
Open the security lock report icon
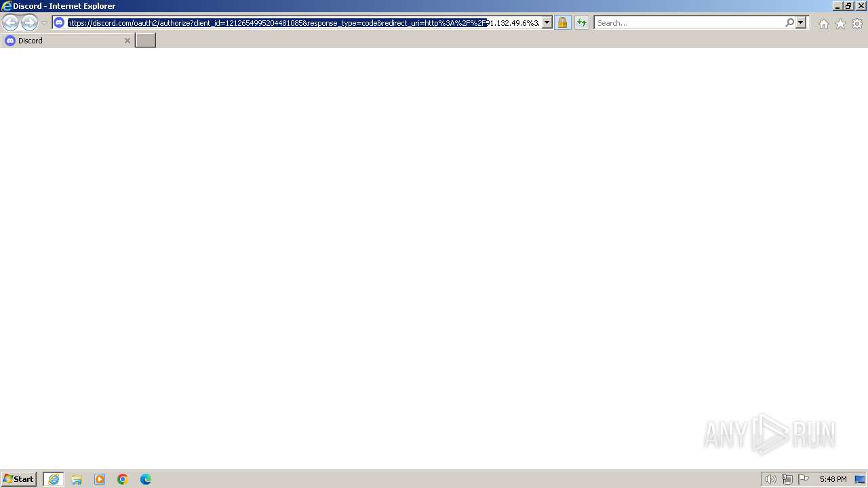click(562, 23)
